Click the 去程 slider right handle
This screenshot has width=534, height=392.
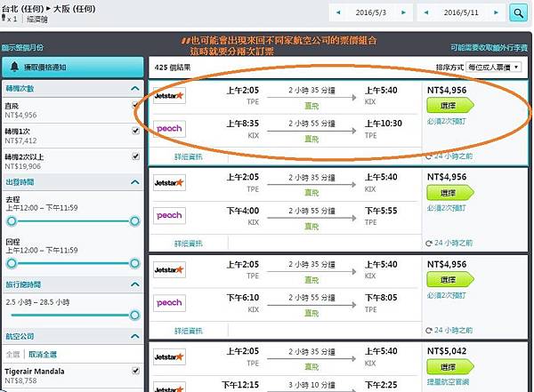point(135,221)
